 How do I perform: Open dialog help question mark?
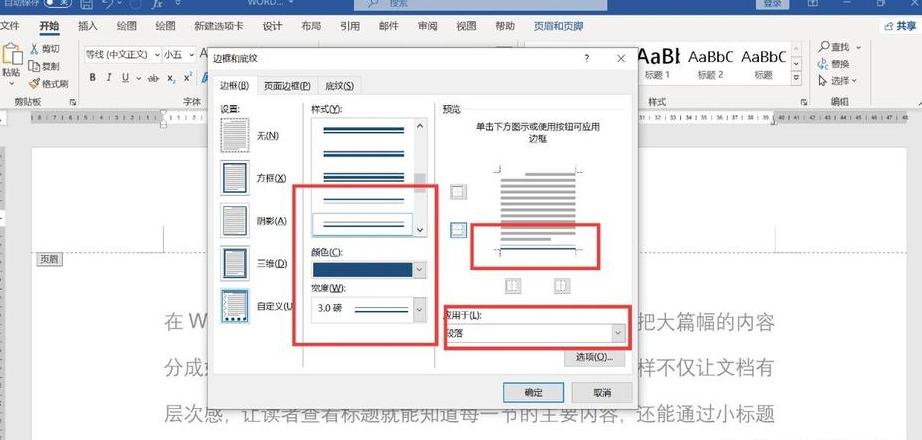point(586,58)
